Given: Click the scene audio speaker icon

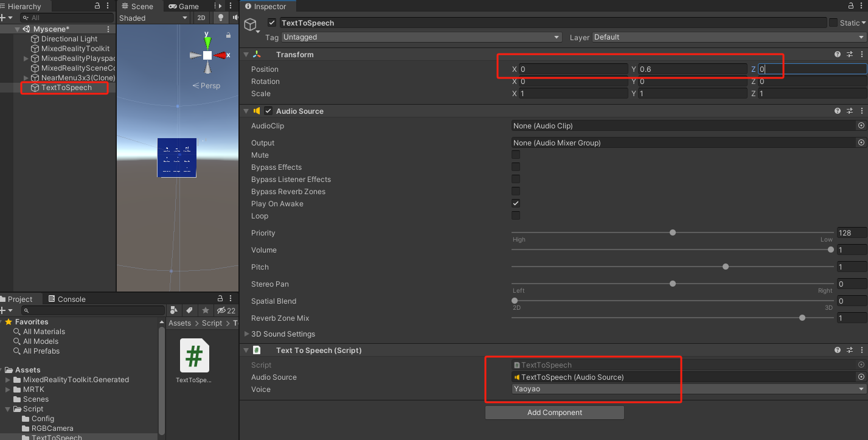Looking at the screenshot, I should [x=234, y=18].
